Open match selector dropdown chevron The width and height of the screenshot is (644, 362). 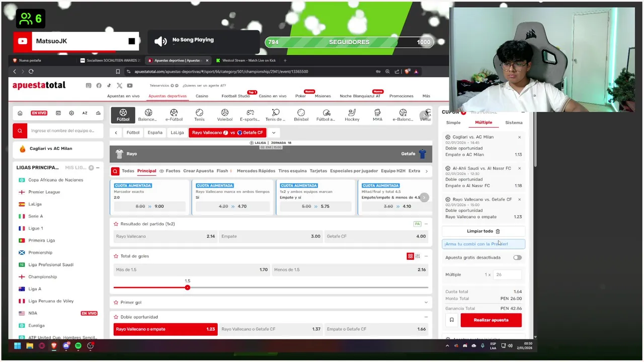[x=274, y=133]
